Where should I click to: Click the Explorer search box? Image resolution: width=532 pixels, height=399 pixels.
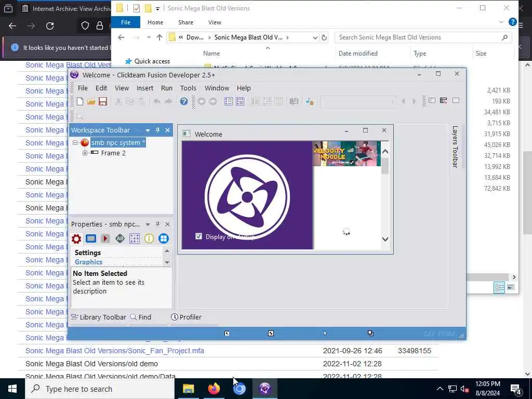point(423,37)
